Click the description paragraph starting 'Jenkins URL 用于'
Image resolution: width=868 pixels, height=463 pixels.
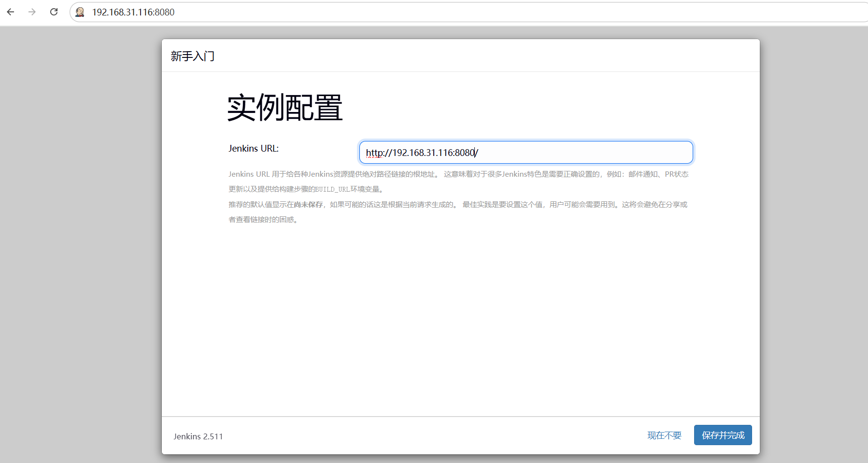458,182
